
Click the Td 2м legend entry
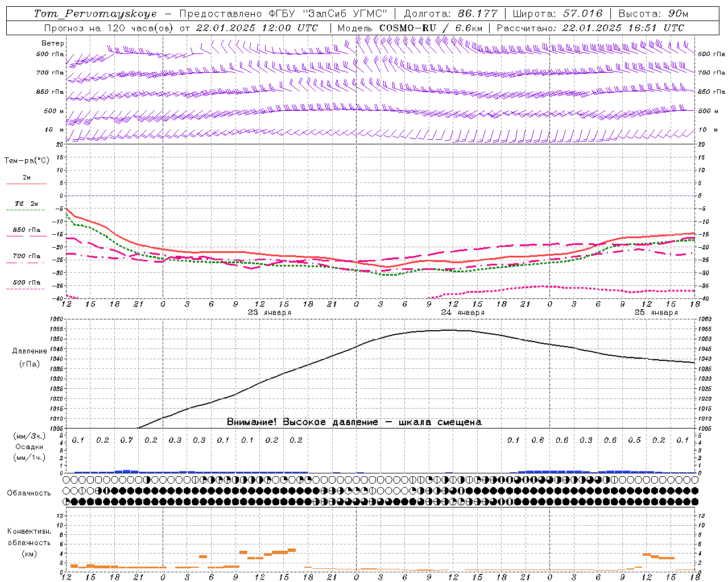point(26,203)
